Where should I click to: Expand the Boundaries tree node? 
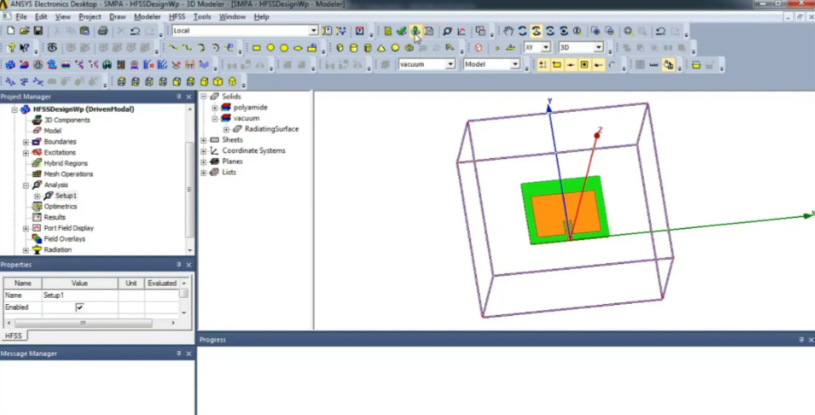25,142
